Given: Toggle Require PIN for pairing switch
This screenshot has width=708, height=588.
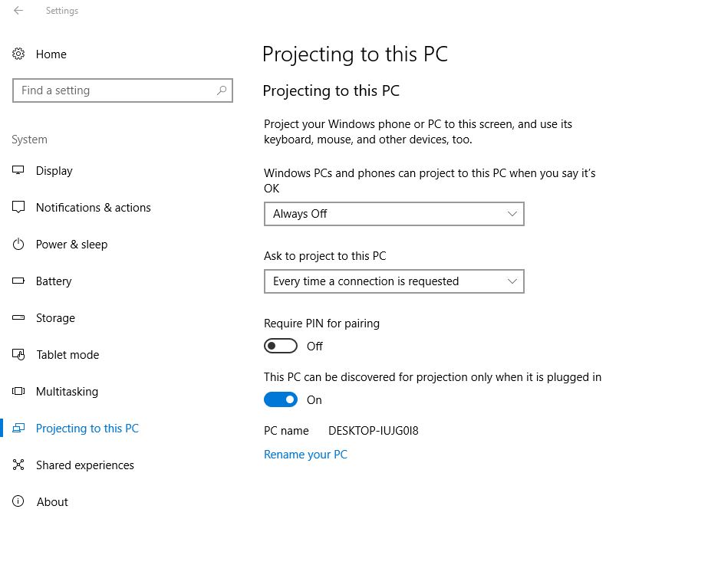Looking at the screenshot, I should pos(281,346).
